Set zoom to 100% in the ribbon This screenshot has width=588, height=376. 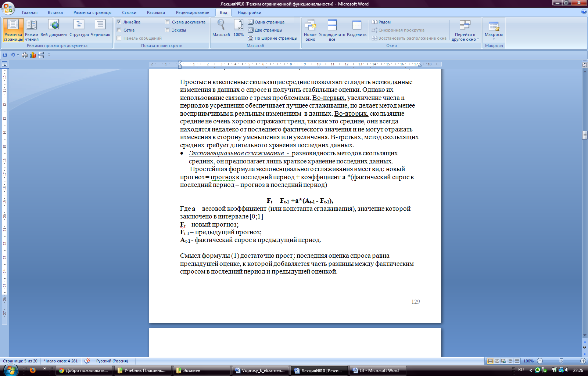tap(239, 28)
